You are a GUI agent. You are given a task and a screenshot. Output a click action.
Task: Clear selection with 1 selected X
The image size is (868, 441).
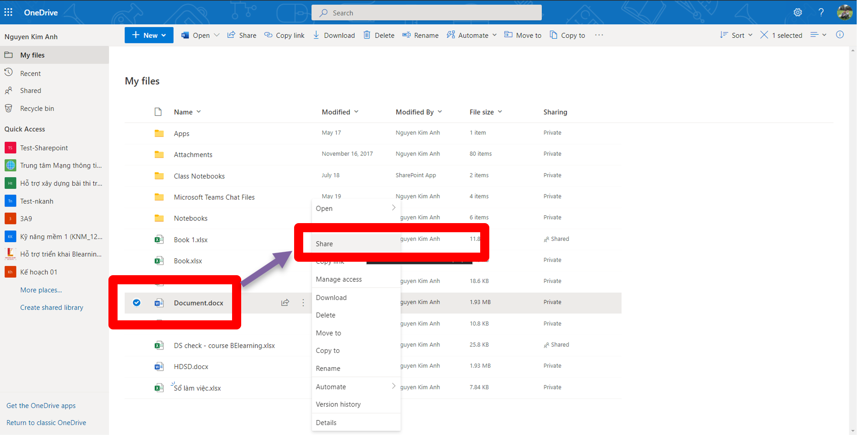tap(764, 35)
